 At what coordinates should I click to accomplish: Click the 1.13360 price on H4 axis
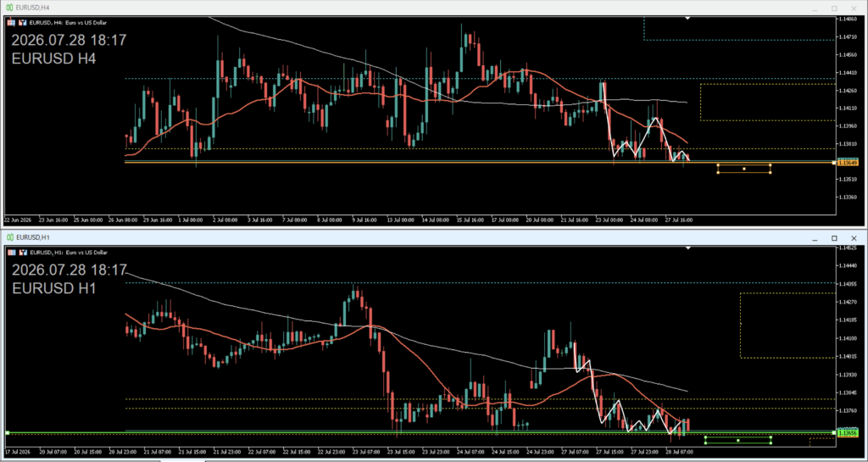click(847, 197)
